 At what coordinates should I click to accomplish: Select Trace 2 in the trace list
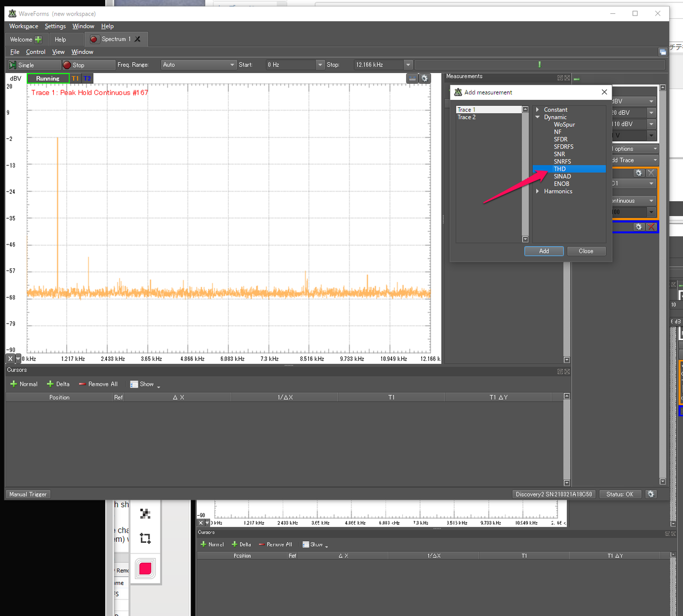[x=466, y=117]
